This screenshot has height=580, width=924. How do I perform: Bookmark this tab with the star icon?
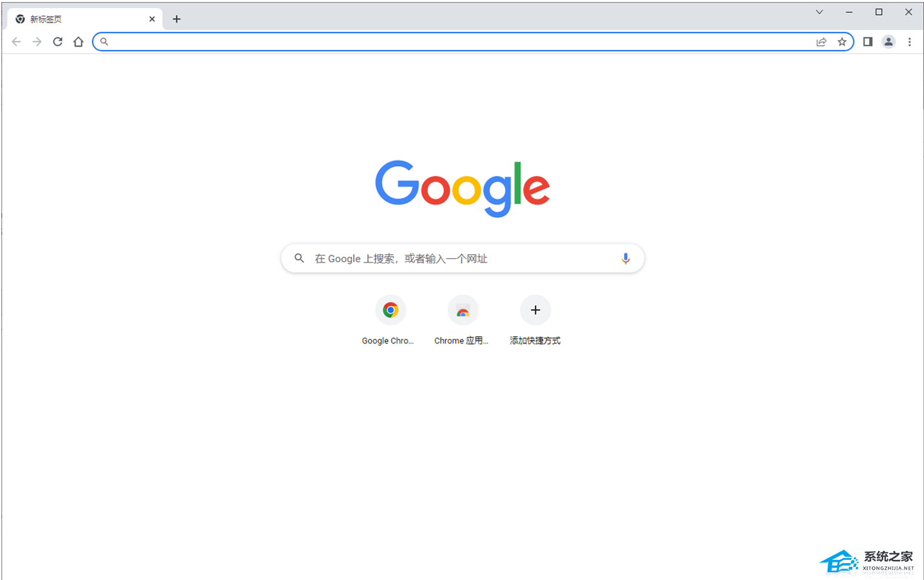coord(842,42)
